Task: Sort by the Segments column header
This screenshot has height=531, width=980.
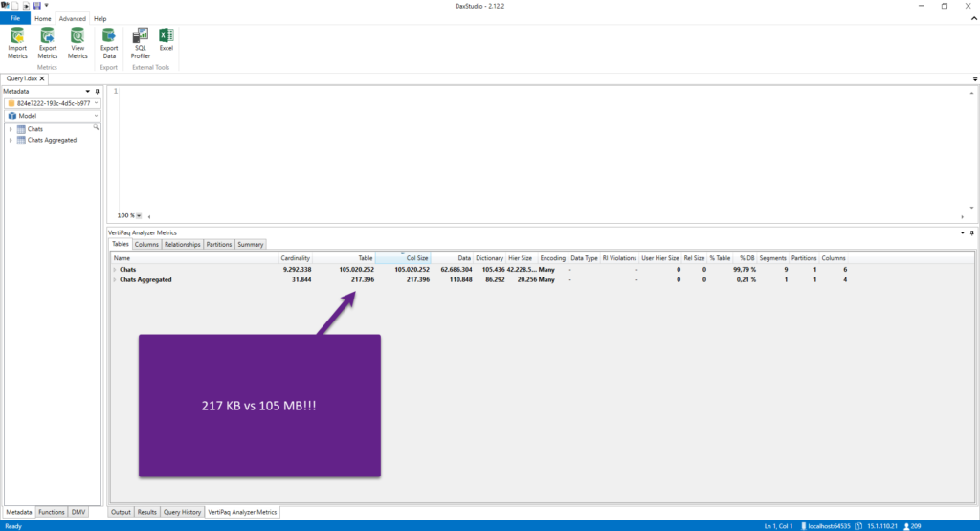Action: click(x=772, y=258)
